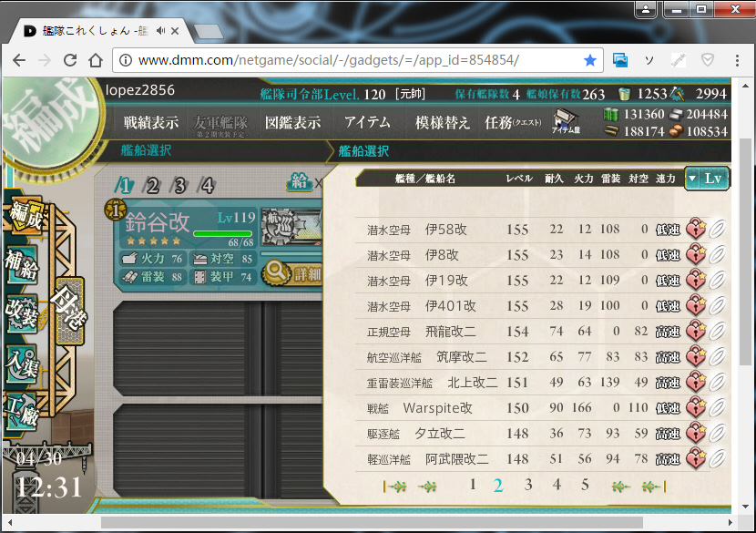Go to ship list page 4
Viewport: 756px width, 533px height.
pyautogui.click(x=557, y=485)
